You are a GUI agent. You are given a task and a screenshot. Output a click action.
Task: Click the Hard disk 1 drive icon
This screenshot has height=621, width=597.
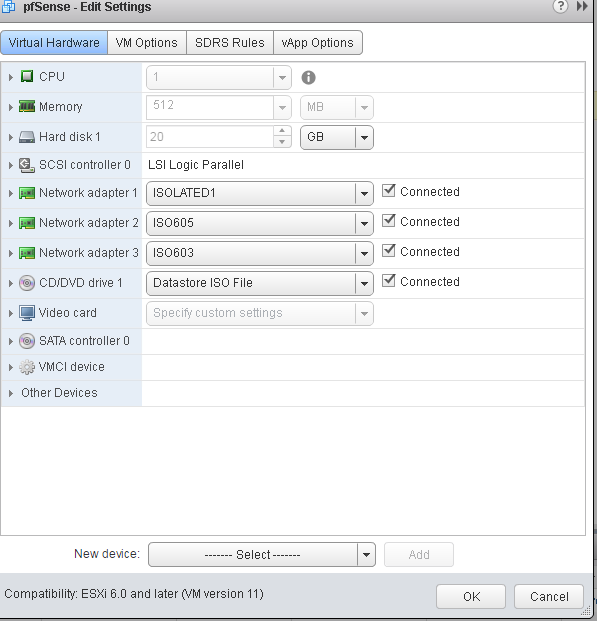point(27,137)
